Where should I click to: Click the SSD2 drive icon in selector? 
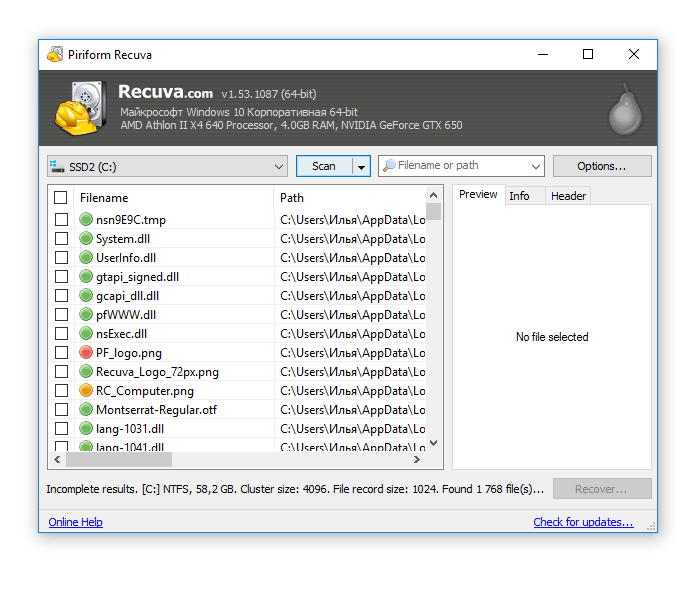57,167
